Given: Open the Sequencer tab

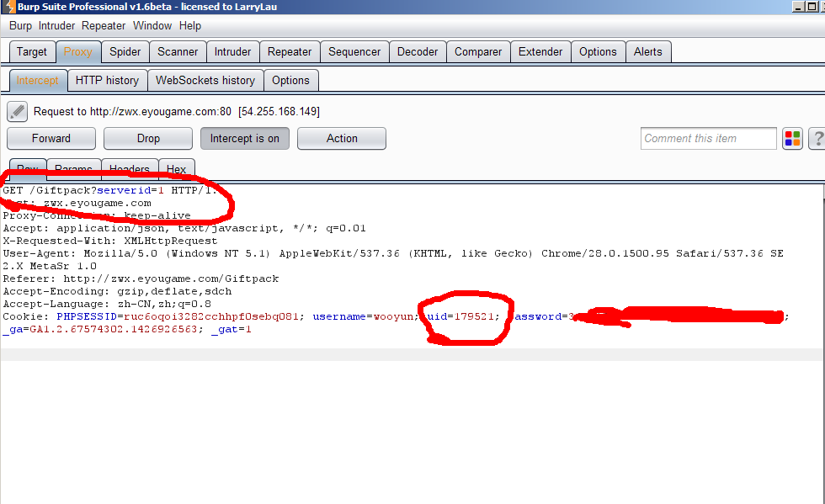Looking at the screenshot, I should tap(354, 51).
